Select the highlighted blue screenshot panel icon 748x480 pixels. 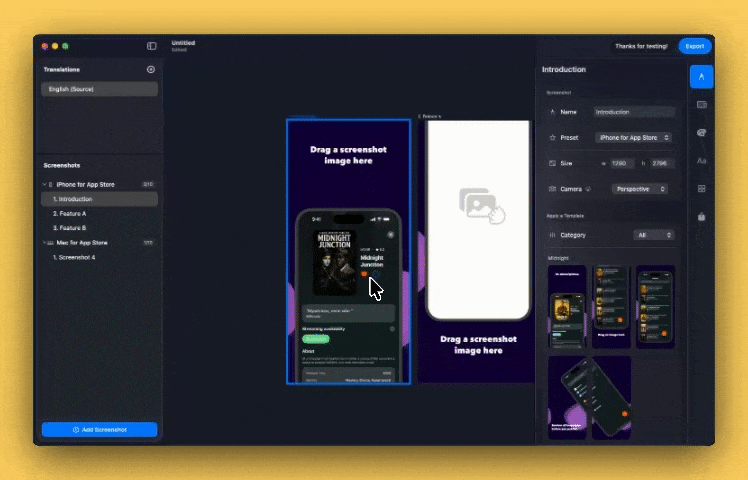click(x=701, y=76)
